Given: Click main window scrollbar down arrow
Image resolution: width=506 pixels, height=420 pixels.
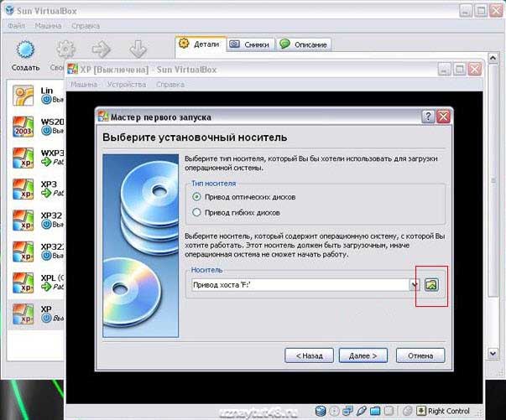Looking at the screenshot, I should click(493, 353).
